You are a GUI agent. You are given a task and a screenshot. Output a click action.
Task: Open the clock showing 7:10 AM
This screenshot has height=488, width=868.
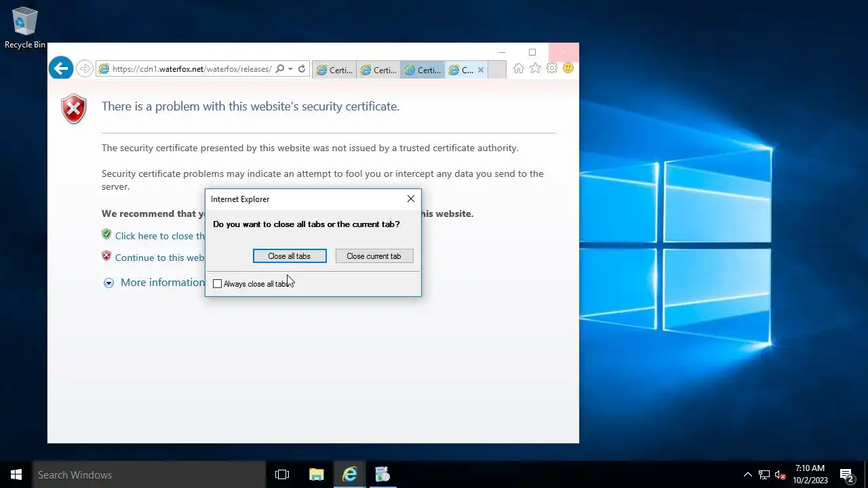(810, 474)
